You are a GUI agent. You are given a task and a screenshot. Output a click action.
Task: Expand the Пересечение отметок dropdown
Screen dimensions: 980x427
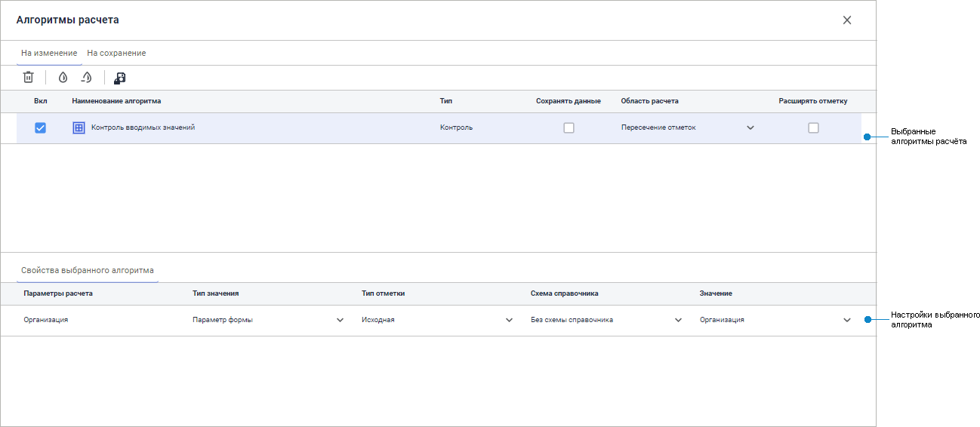[750, 128]
